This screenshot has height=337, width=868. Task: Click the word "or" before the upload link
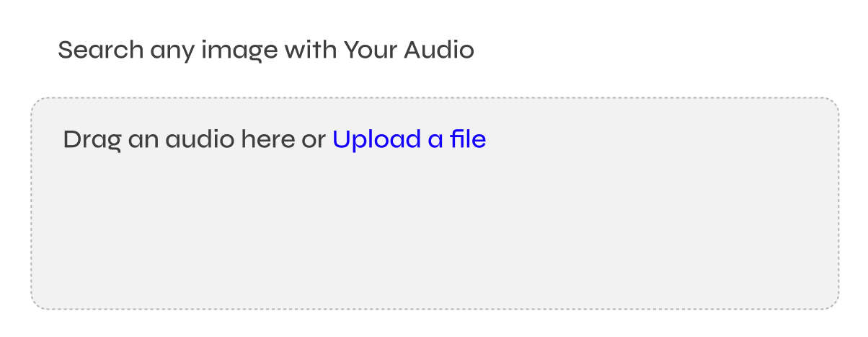[x=314, y=140]
